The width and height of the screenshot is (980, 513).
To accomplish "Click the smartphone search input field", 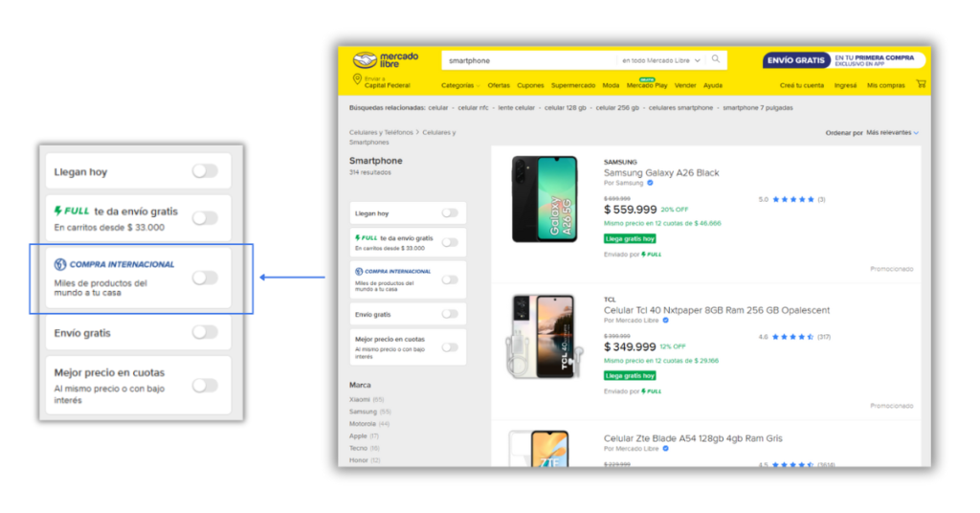I will pos(526,60).
